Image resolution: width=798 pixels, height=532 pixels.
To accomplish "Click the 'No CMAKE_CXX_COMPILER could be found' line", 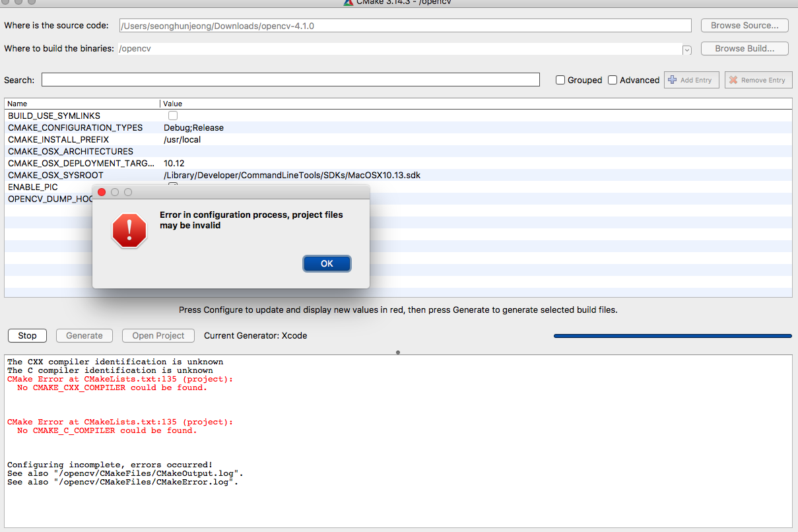I will (x=112, y=387).
